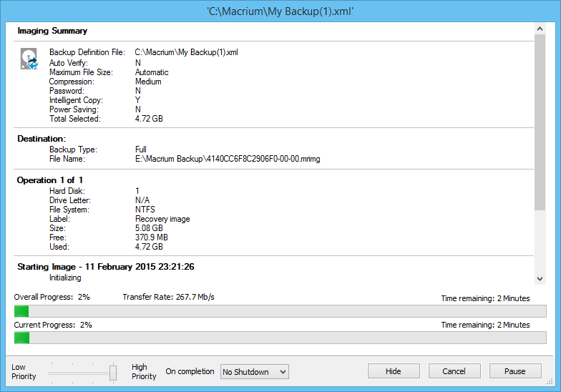561x392 pixels.
Task: Click the Starting Image timestamp heading
Action: point(106,267)
